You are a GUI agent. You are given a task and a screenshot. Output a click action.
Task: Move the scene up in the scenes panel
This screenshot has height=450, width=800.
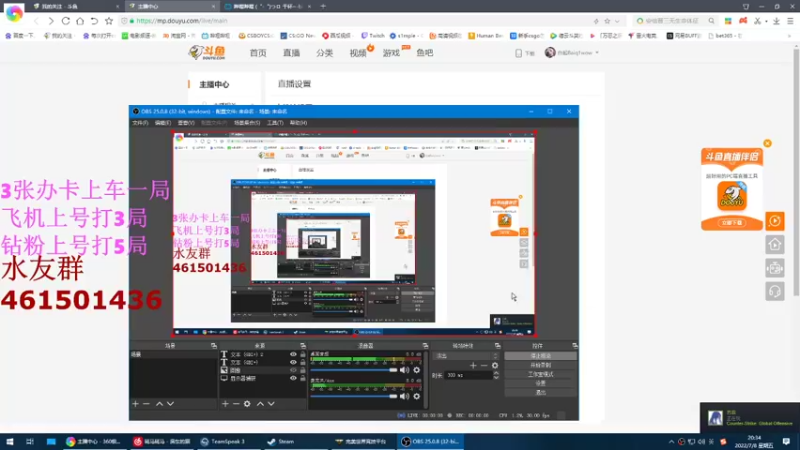pyautogui.click(x=159, y=404)
